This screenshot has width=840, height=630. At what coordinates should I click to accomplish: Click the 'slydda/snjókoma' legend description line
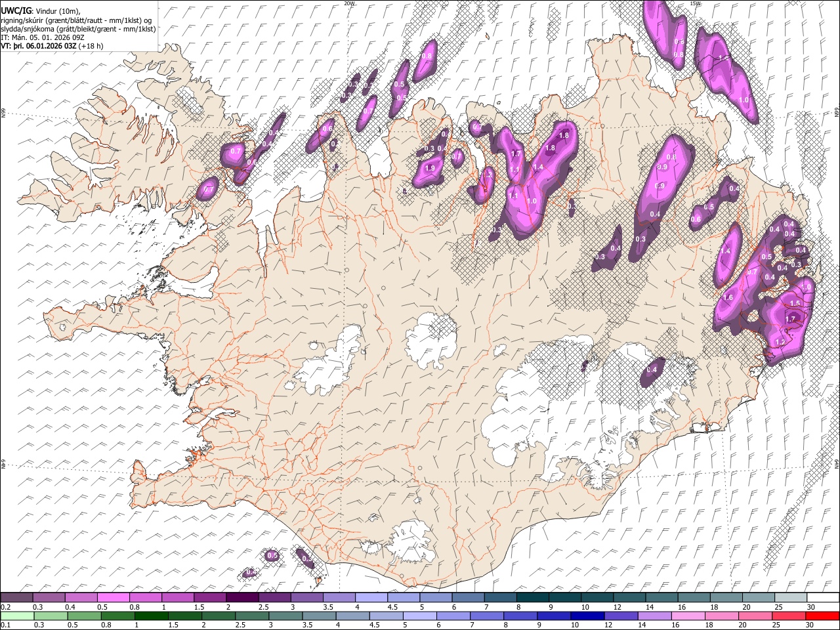(x=79, y=29)
